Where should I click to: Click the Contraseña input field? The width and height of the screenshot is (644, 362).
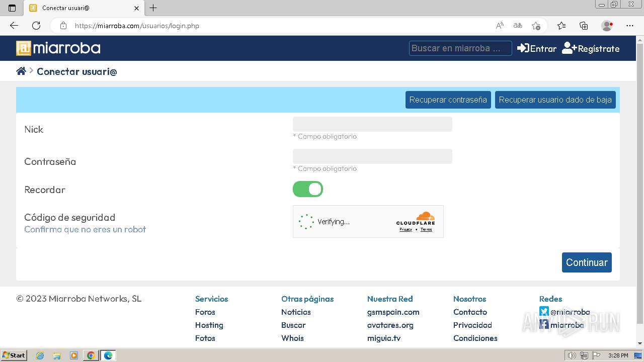click(x=372, y=156)
